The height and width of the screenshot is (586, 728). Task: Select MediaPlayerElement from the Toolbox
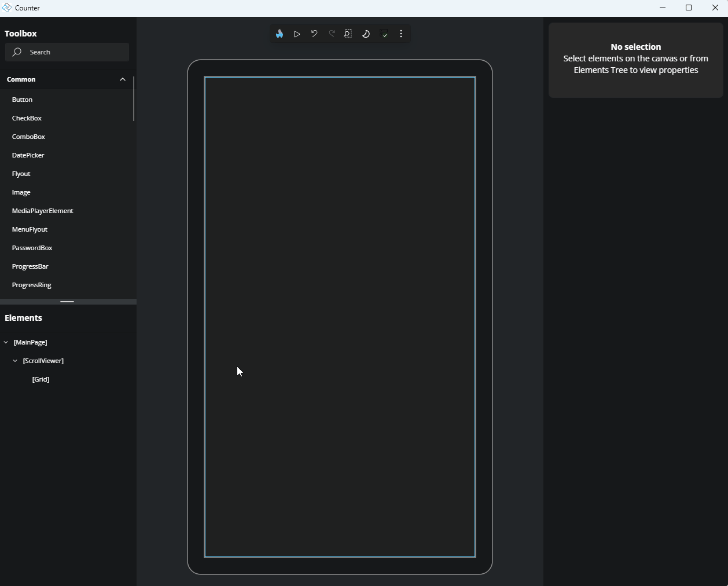[x=43, y=211]
